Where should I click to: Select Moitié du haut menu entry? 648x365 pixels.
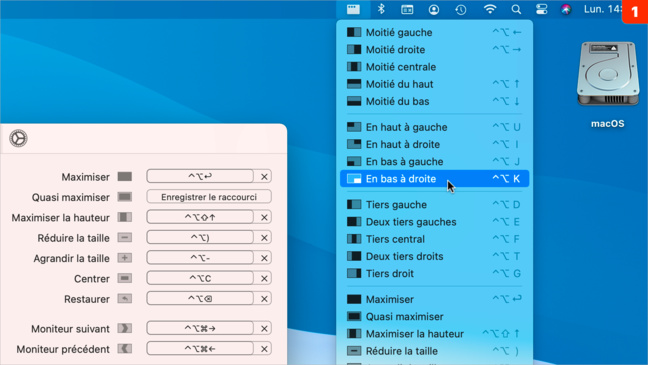[434, 84]
